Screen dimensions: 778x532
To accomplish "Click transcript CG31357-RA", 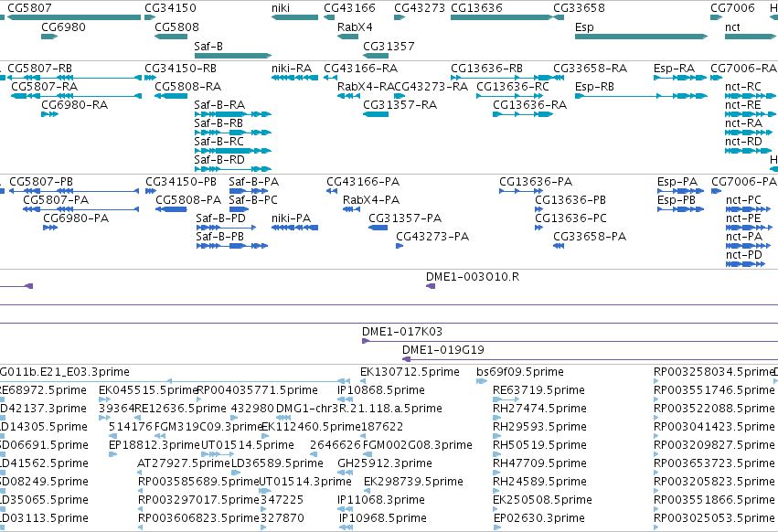I will [376, 114].
